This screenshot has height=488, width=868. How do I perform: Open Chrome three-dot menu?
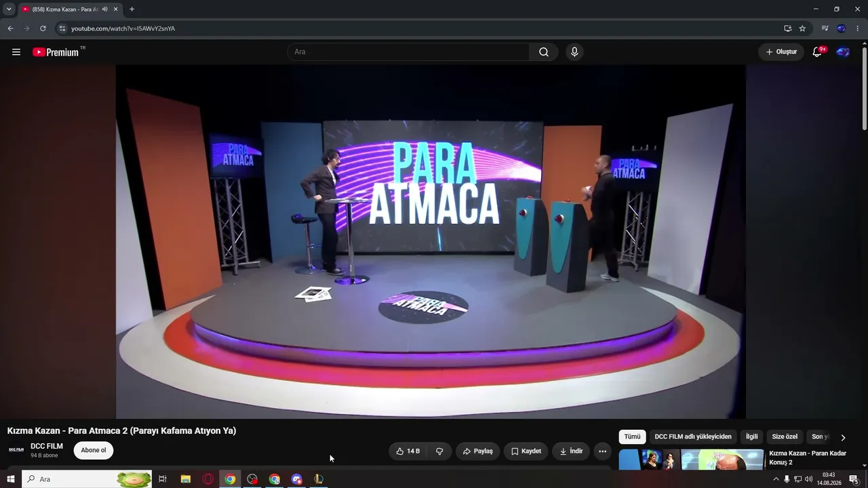857,28
